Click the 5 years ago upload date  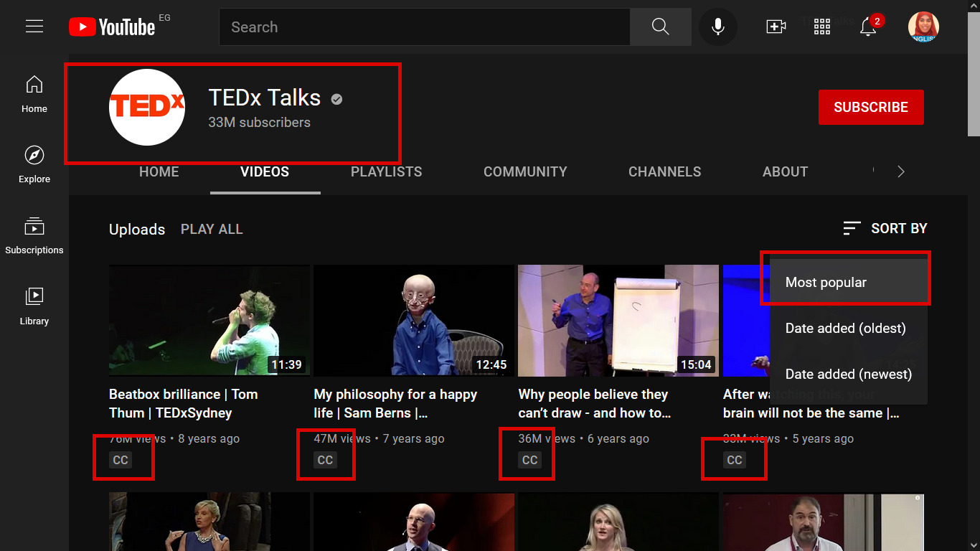(x=823, y=438)
